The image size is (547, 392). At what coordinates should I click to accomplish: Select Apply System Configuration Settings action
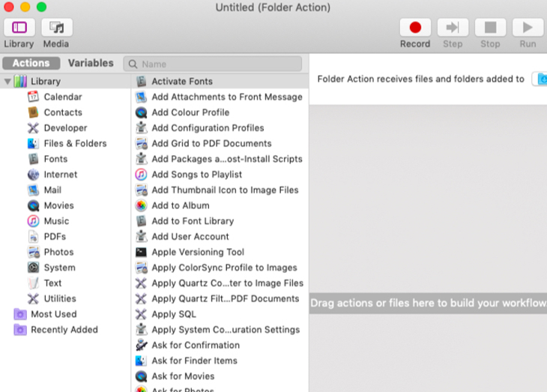click(x=220, y=330)
